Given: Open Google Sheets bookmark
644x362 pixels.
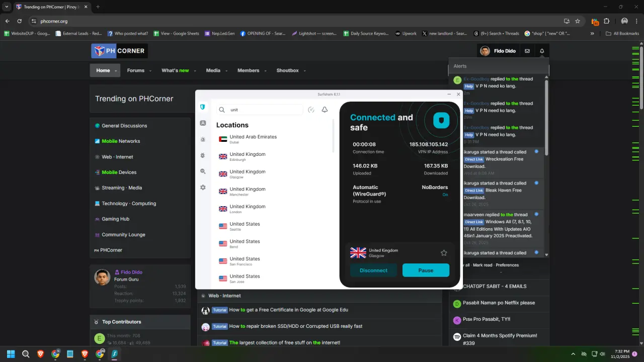Looking at the screenshot, I should click(x=176, y=34).
